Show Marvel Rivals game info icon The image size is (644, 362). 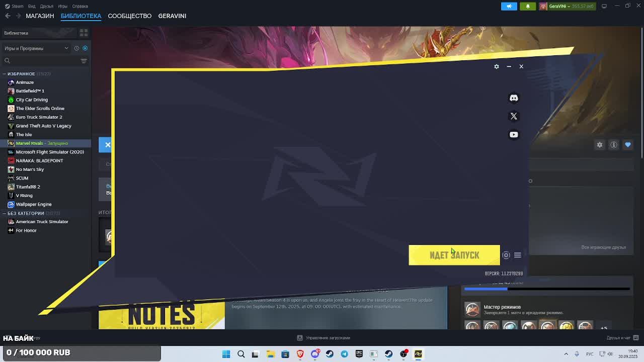click(x=614, y=145)
